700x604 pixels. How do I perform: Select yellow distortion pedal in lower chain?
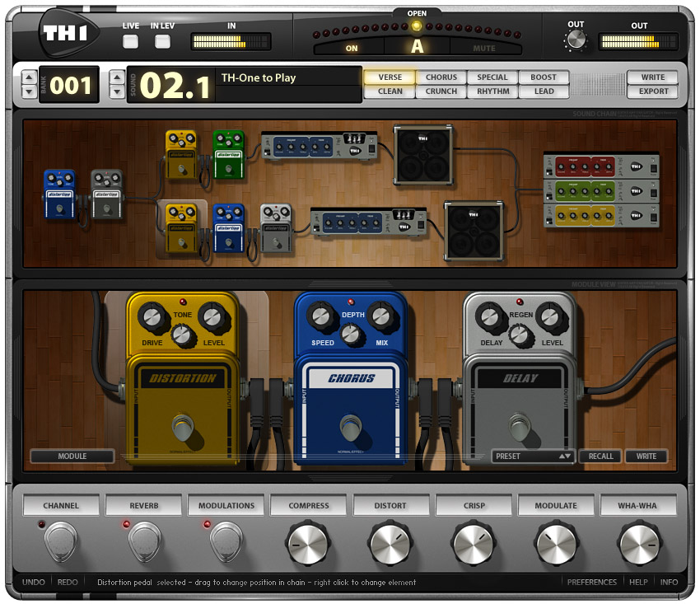coord(181,228)
